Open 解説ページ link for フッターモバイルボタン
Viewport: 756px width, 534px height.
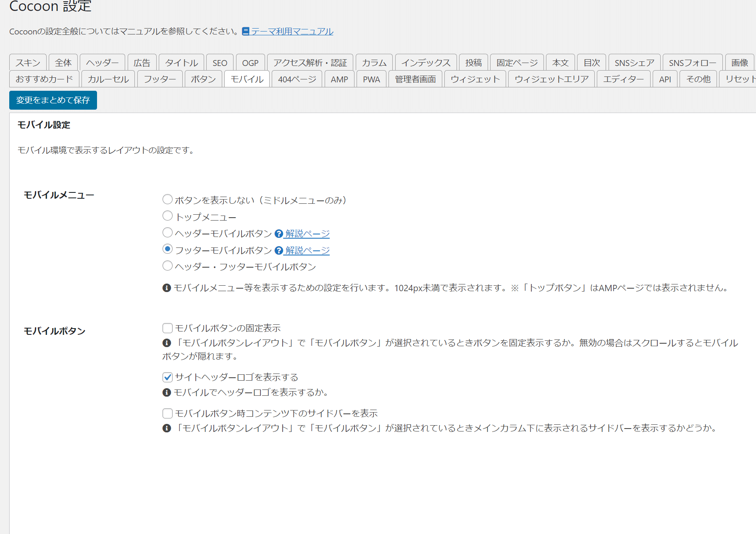pyautogui.click(x=307, y=250)
